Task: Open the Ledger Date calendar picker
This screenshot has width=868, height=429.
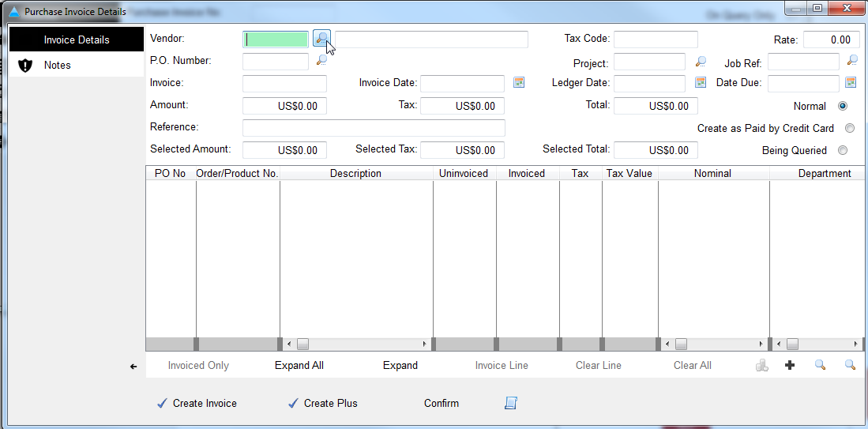Action: coord(701,82)
